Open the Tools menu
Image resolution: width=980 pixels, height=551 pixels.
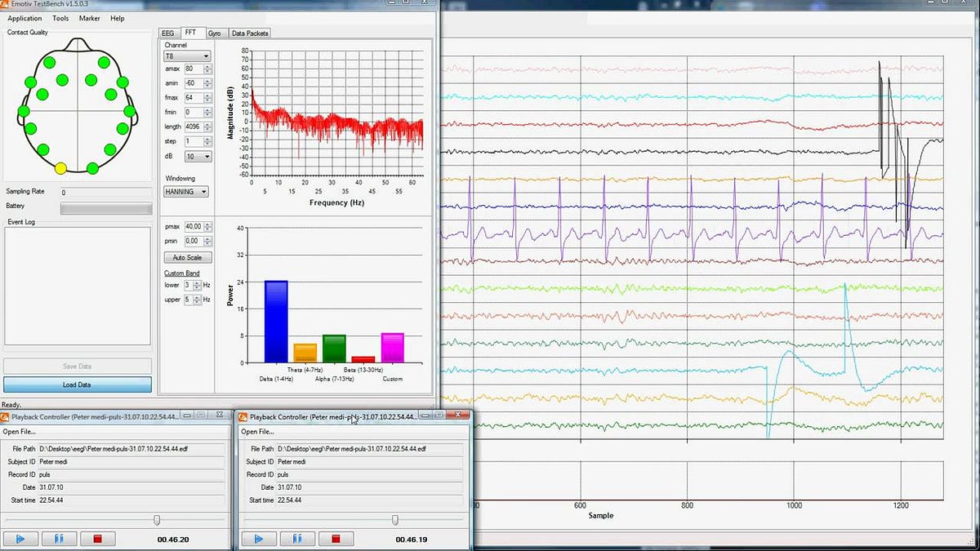[60, 18]
